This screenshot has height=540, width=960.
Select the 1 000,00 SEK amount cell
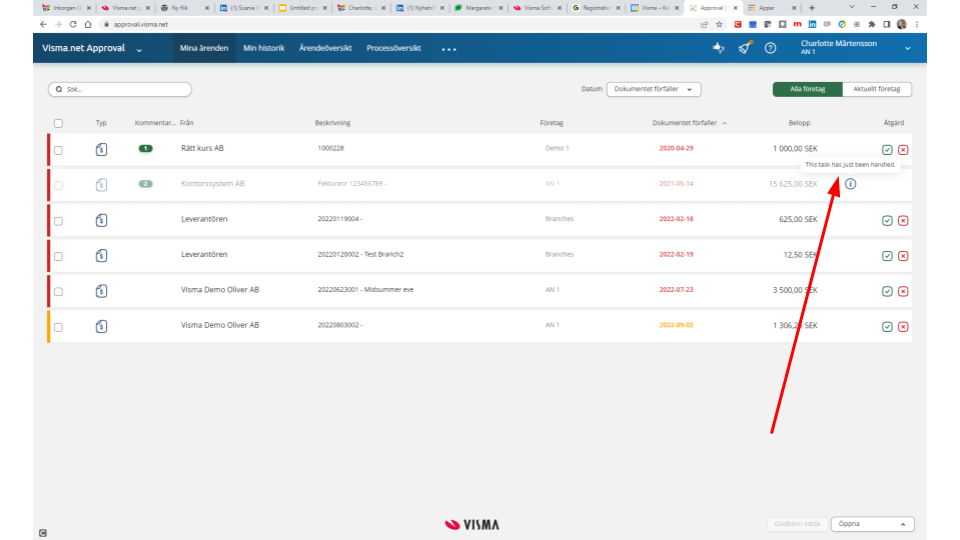795,149
